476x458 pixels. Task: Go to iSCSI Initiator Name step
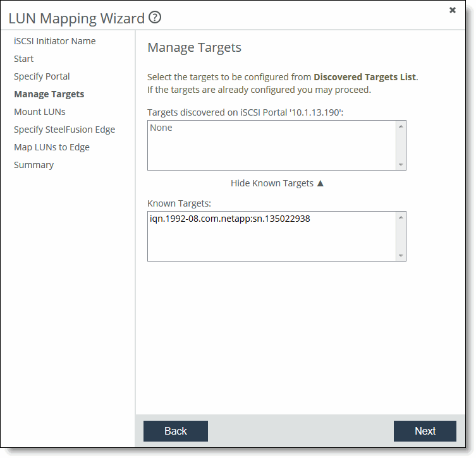(x=55, y=41)
